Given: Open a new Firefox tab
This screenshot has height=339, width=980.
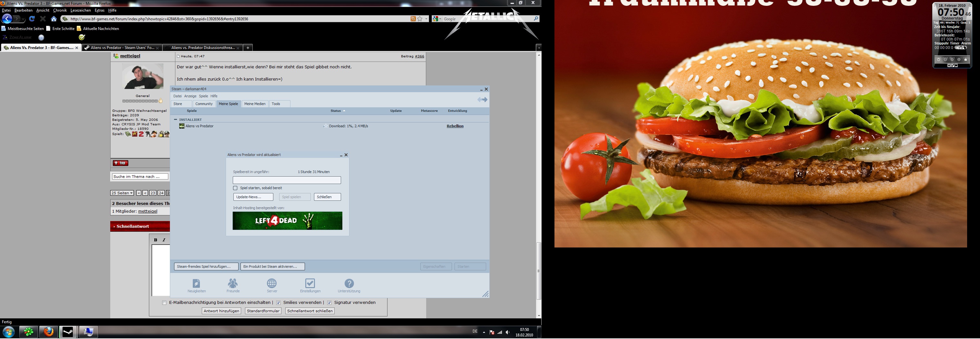Looking at the screenshot, I should (248, 48).
